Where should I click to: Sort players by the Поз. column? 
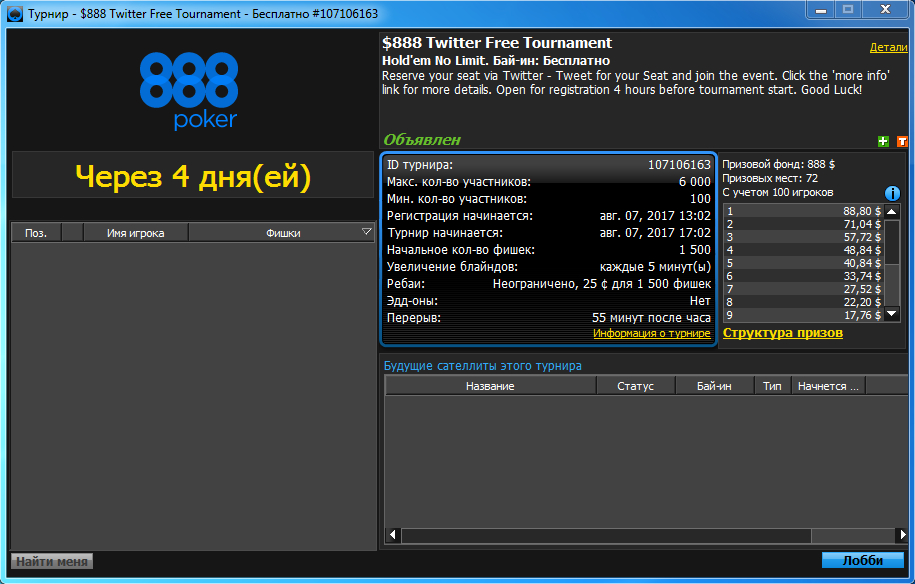tap(36, 233)
